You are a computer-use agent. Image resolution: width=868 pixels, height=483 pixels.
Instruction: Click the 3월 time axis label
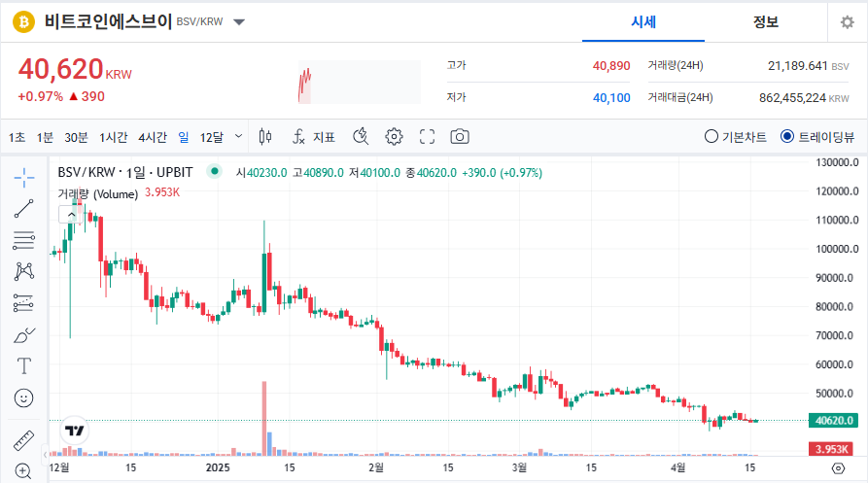click(519, 467)
